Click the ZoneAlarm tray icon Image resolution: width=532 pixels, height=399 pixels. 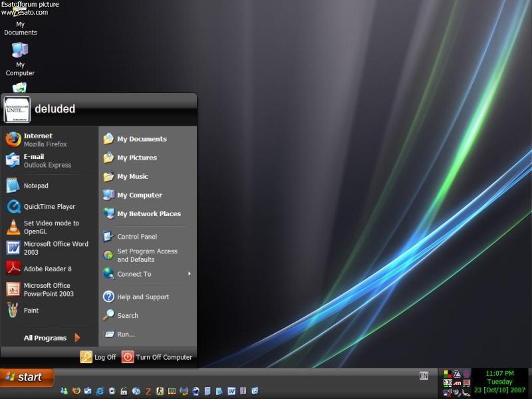457,374
